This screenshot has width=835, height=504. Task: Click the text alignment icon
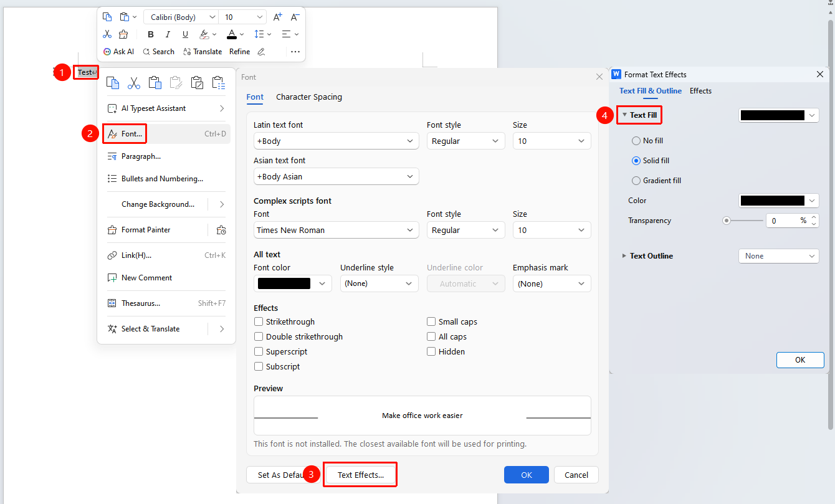tap(286, 34)
